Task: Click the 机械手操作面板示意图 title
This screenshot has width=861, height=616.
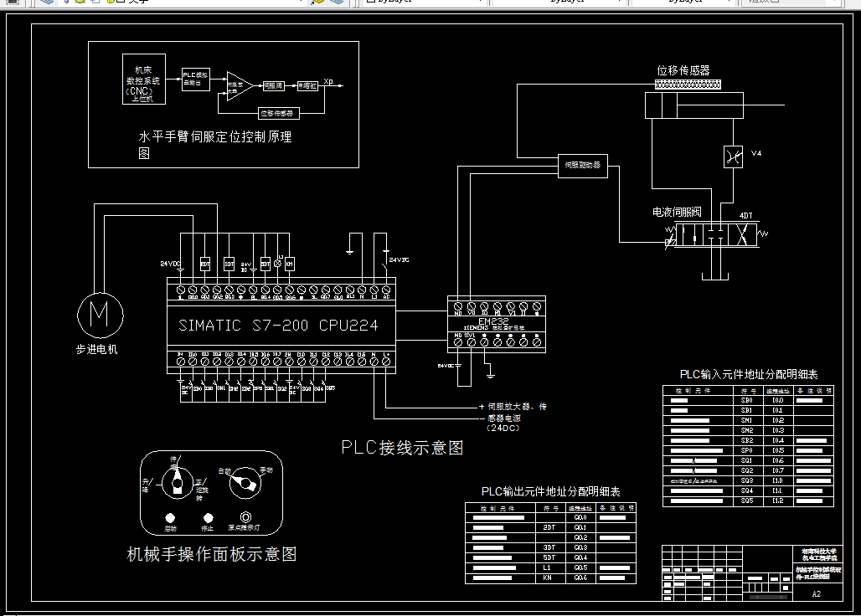Action: (212, 554)
